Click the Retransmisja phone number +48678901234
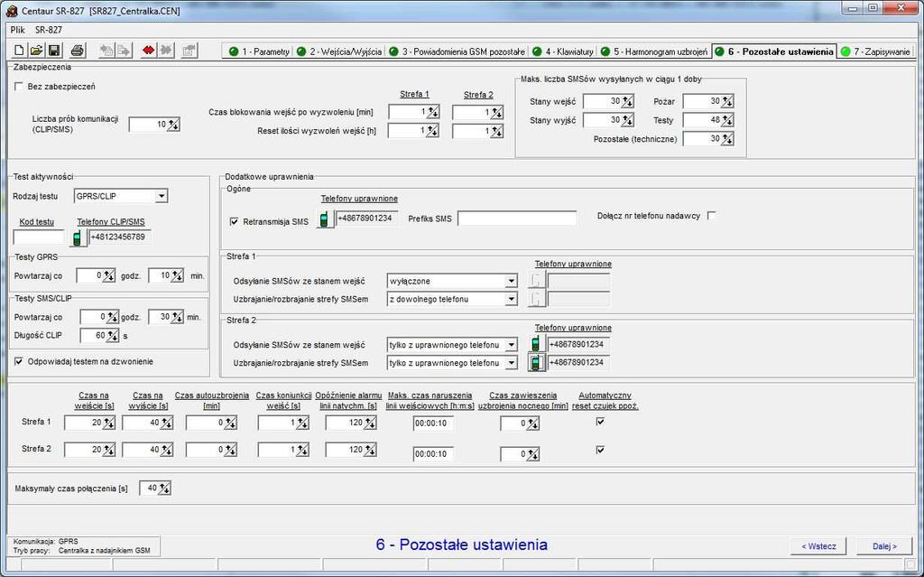 pos(365,218)
